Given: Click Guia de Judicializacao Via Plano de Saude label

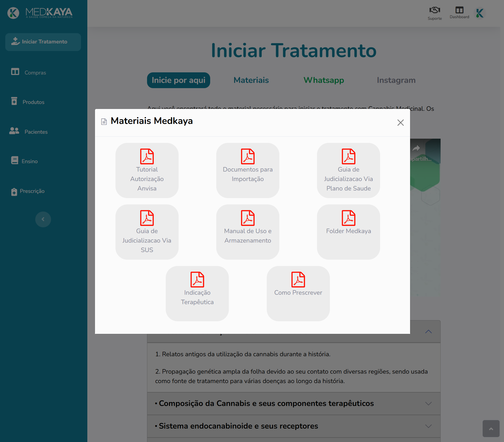Looking at the screenshot, I should pyautogui.click(x=348, y=179).
